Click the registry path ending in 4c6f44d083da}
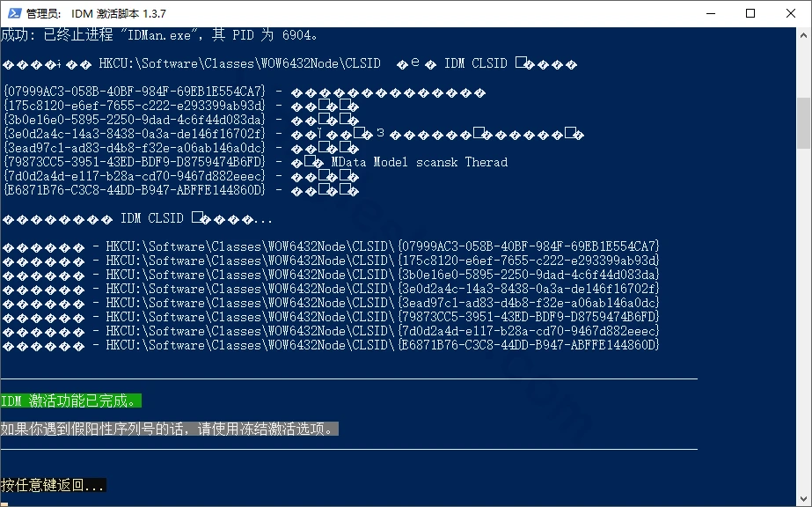 pyautogui.click(x=383, y=275)
